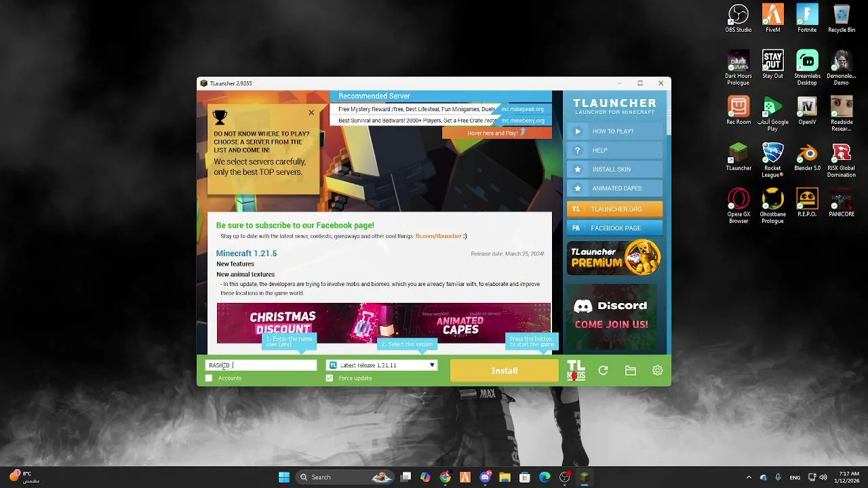Open the Windows Start menu

pos(284,477)
